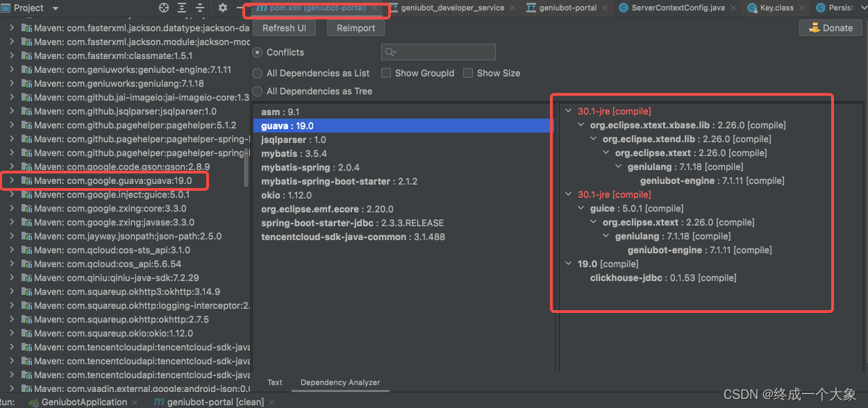Select mybatis-spring-boot-starter : 2.1.2 entry
The image size is (868, 408).
coord(403,181)
